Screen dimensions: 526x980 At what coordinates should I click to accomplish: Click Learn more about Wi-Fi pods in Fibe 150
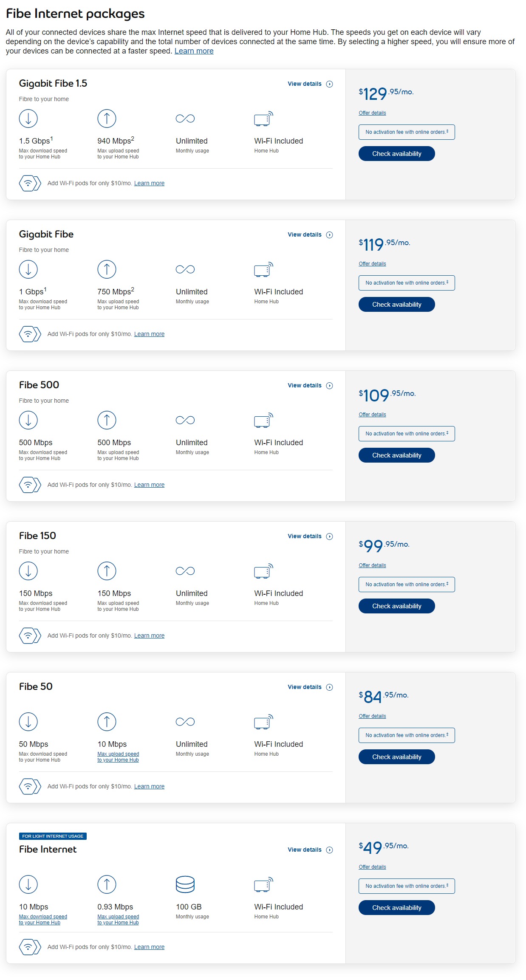149,635
